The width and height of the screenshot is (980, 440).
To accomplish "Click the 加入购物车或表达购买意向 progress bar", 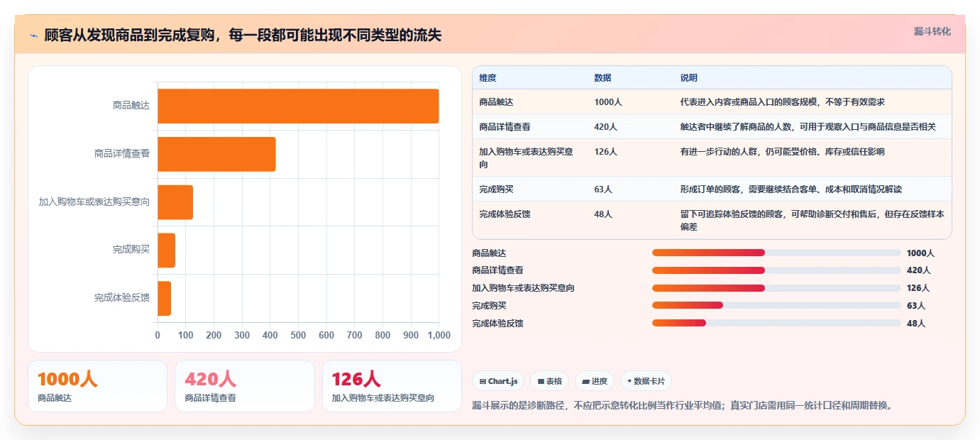I will [x=776, y=288].
